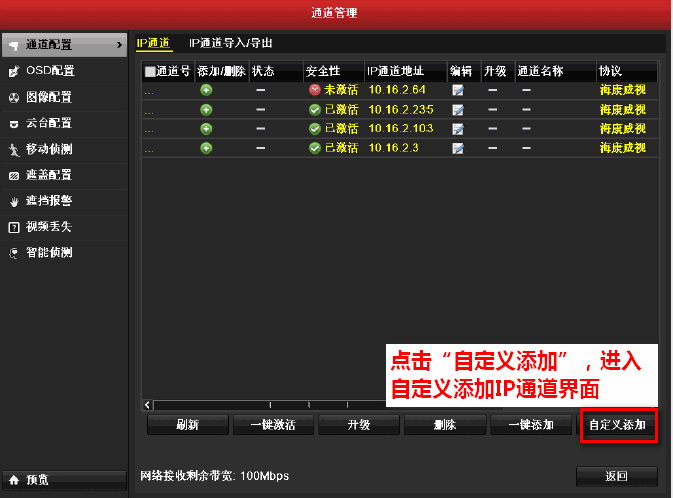Expand the 通道配置 sidebar arrow

point(121,45)
